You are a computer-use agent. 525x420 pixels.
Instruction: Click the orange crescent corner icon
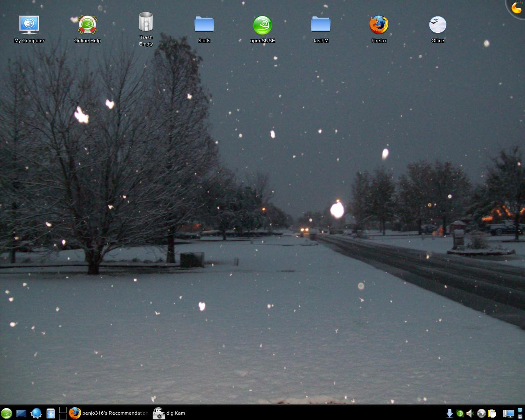(x=516, y=7)
